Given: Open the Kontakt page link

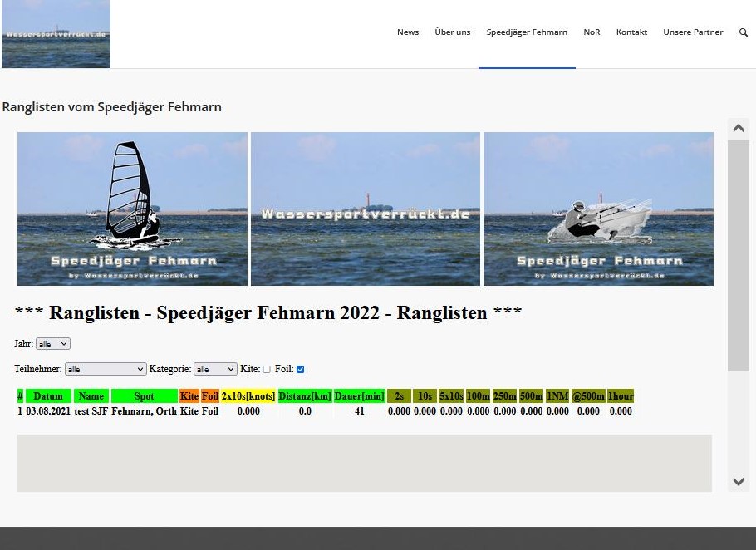Looking at the screenshot, I should tap(631, 32).
